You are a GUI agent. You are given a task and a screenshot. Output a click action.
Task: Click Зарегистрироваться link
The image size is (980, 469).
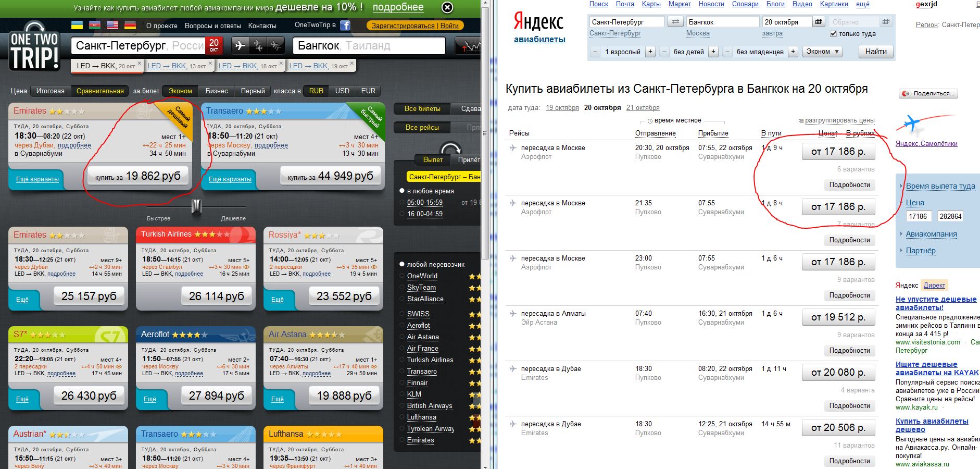403,26
